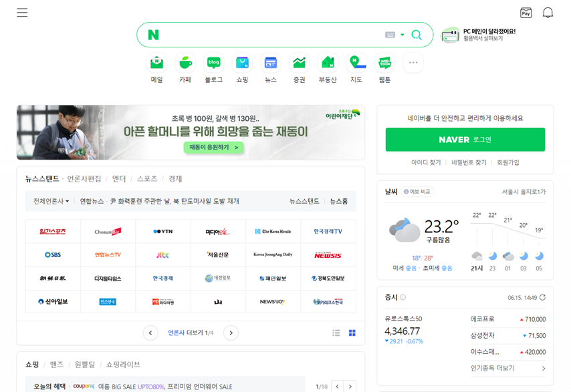Switch newsstand to list view

pyautogui.click(x=336, y=333)
